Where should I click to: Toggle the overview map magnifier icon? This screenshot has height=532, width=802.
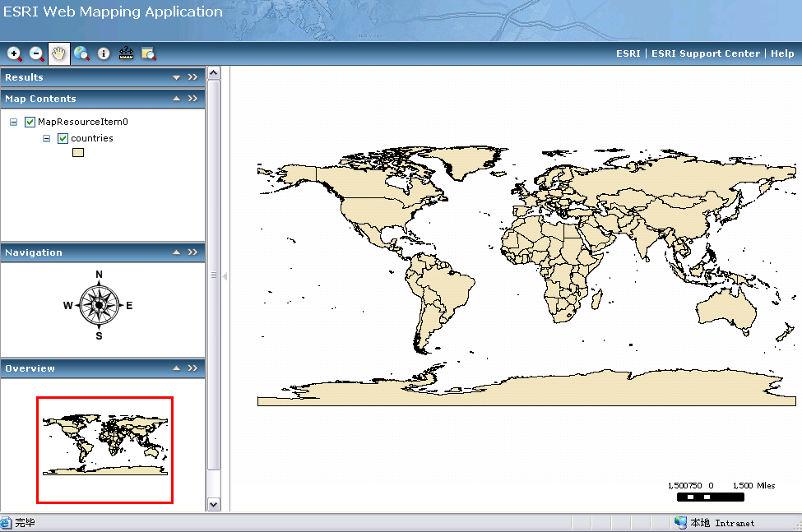click(x=148, y=53)
